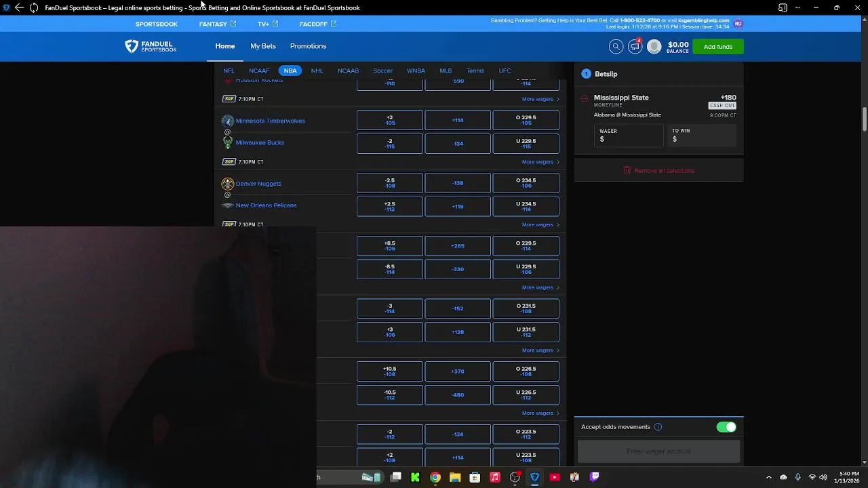This screenshot has height=488, width=868.
Task: Go back with the browser arrow
Action: (x=19, y=7)
